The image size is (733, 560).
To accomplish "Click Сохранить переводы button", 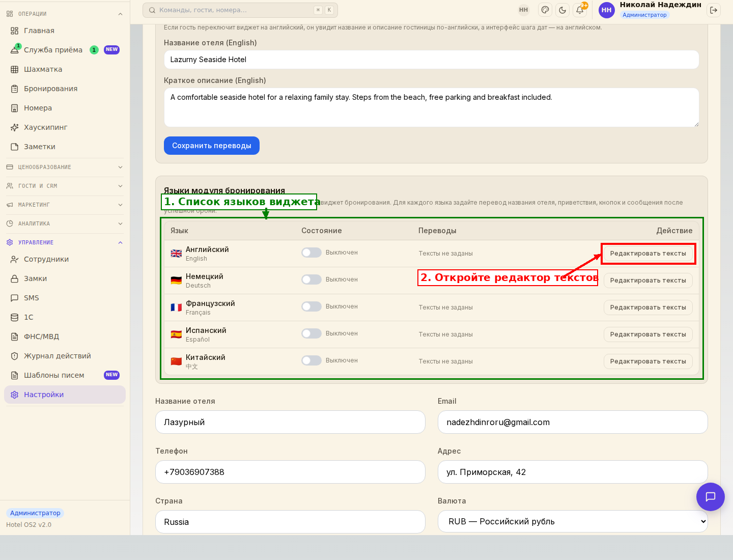I will [212, 146].
